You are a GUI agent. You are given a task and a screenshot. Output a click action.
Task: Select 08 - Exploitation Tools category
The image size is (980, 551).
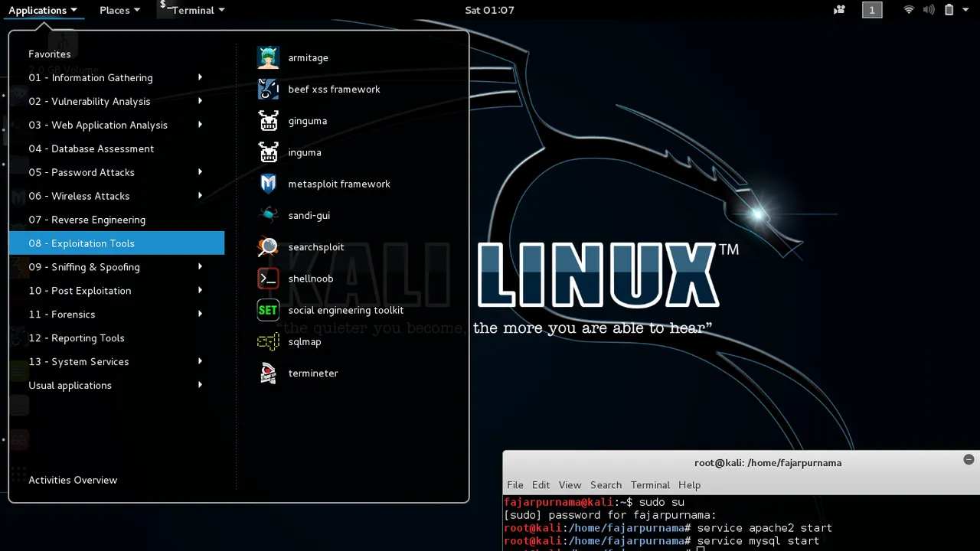(116, 243)
